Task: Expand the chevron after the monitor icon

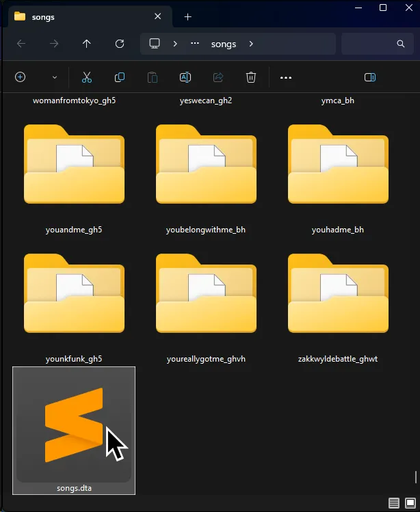Action: point(175,44)
